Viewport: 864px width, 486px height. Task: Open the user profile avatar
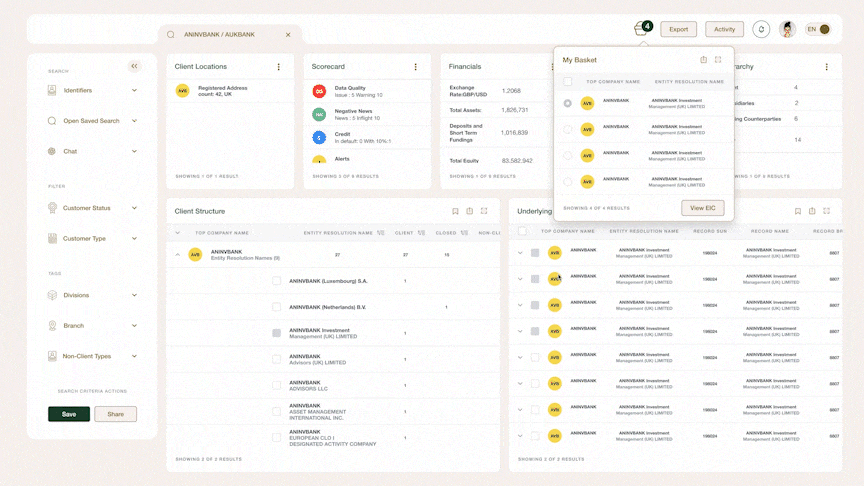click(787, 29)
